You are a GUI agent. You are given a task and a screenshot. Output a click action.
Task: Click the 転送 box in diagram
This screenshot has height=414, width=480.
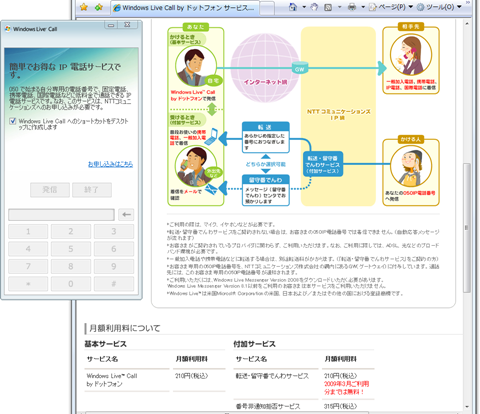point(266,137)
